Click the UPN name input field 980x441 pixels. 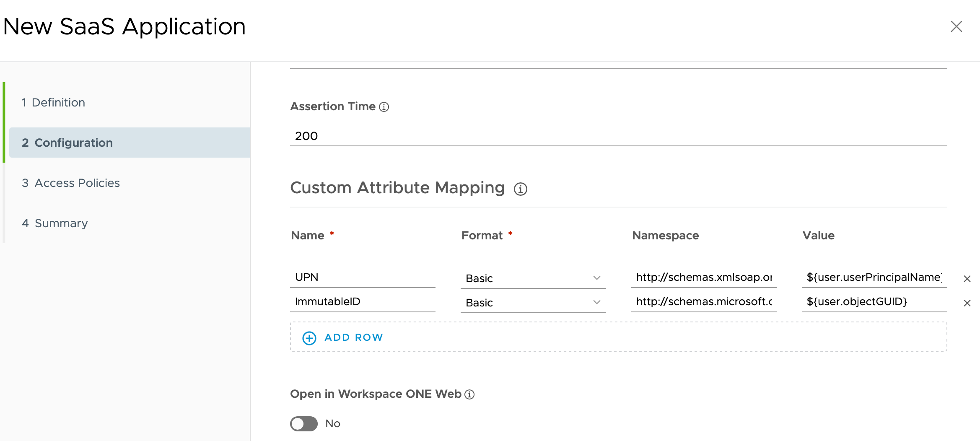(x=362, y=278)
